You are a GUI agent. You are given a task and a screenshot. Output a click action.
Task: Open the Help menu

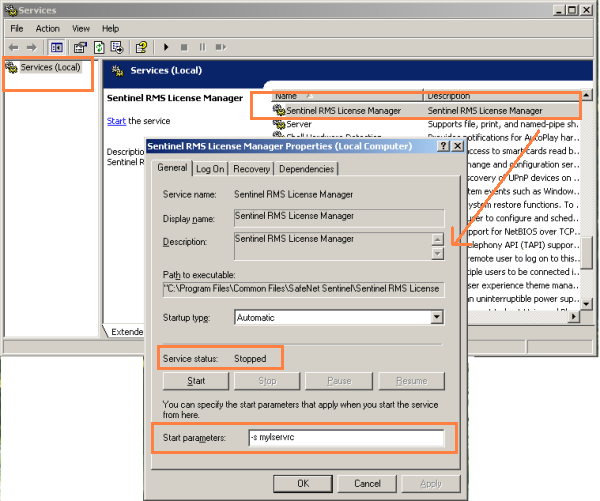click(111, 29)
